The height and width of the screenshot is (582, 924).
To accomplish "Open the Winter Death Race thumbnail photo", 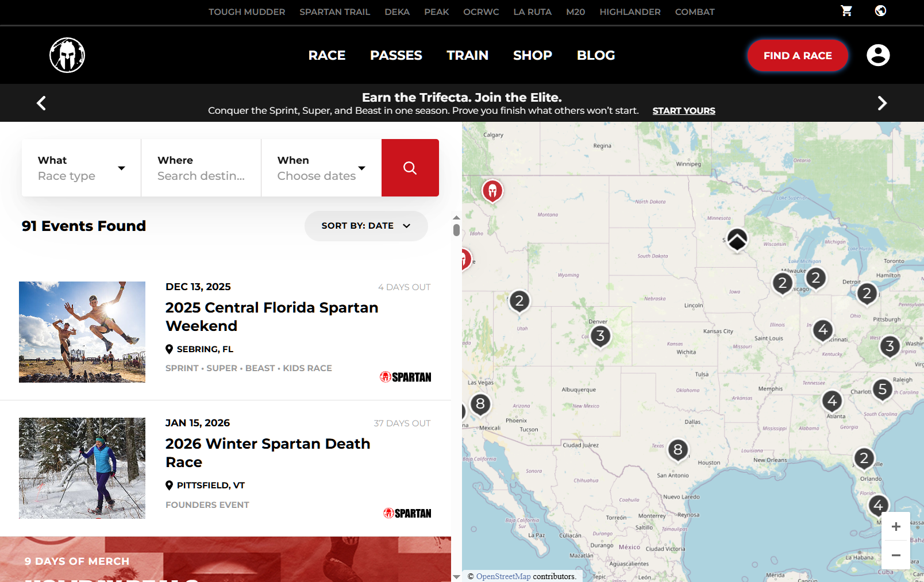I will 82,468.
